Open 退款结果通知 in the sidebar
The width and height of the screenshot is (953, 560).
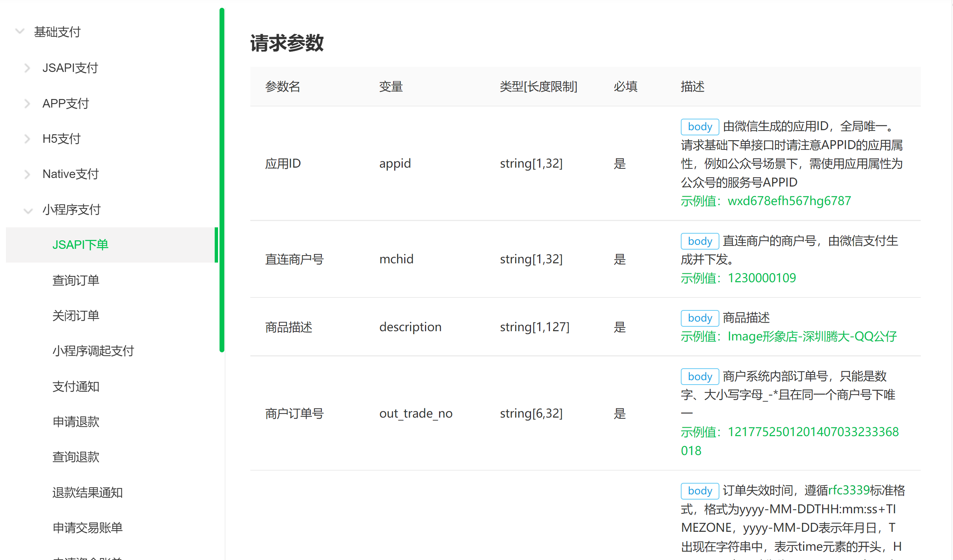(x=88, y=492)
